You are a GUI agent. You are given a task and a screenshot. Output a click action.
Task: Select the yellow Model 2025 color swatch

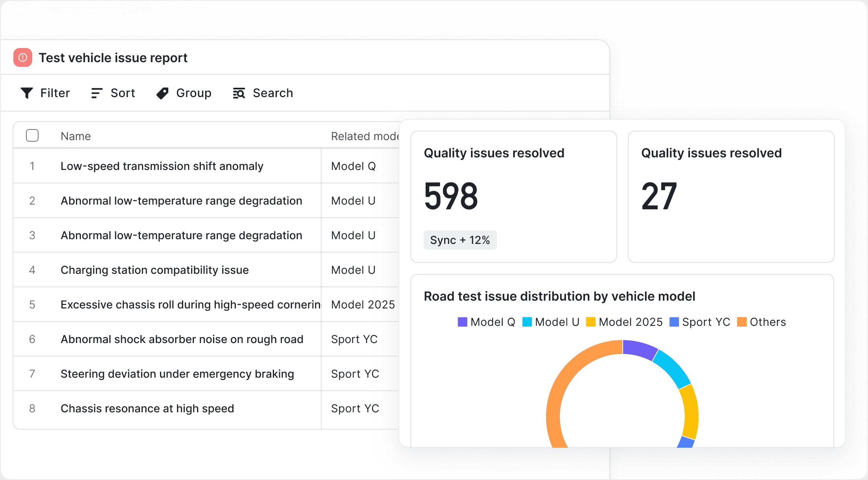click(591, 322)
